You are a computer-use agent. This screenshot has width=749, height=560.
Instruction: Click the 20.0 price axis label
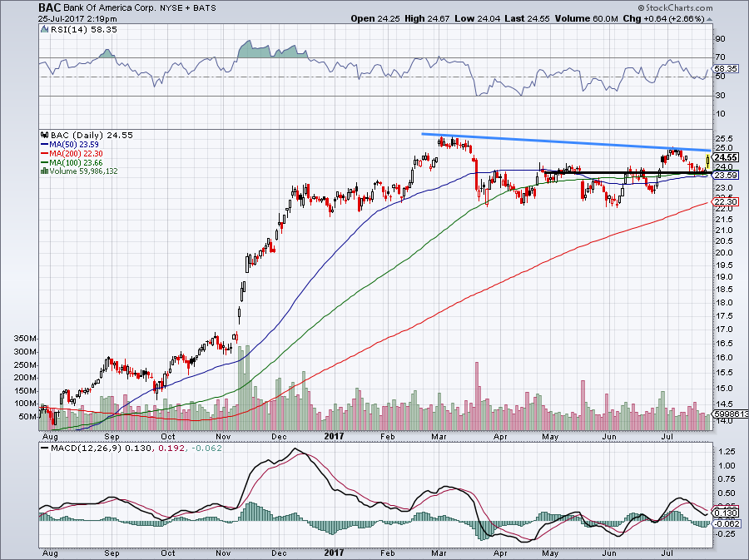tap(723, 253)
